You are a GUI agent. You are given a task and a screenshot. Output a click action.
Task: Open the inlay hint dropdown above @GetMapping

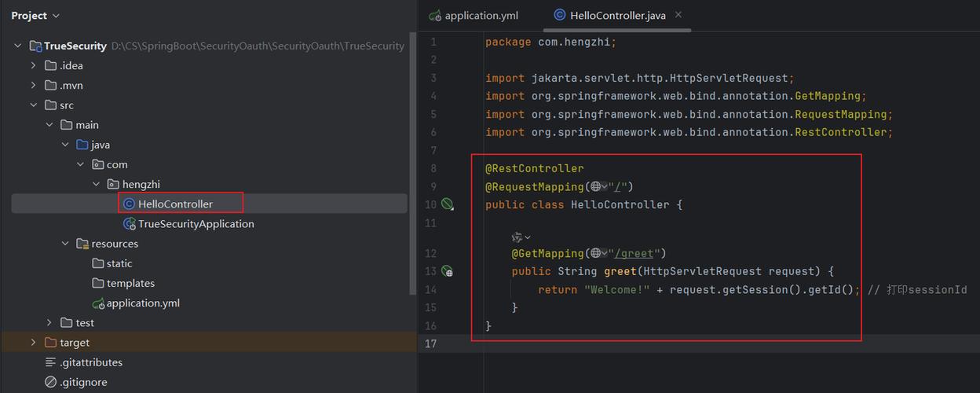click(x=521, y=237)
